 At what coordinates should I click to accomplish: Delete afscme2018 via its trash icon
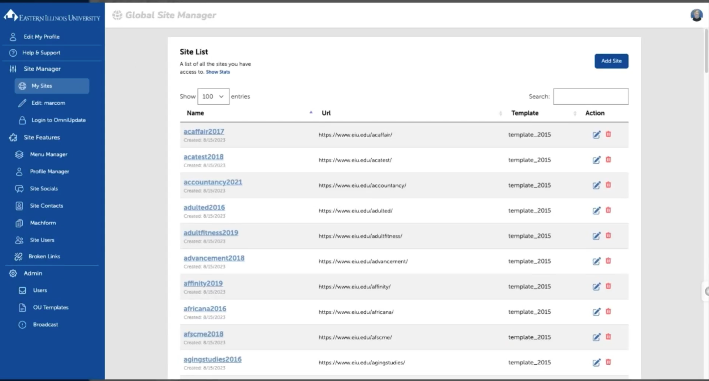point(608,337)
